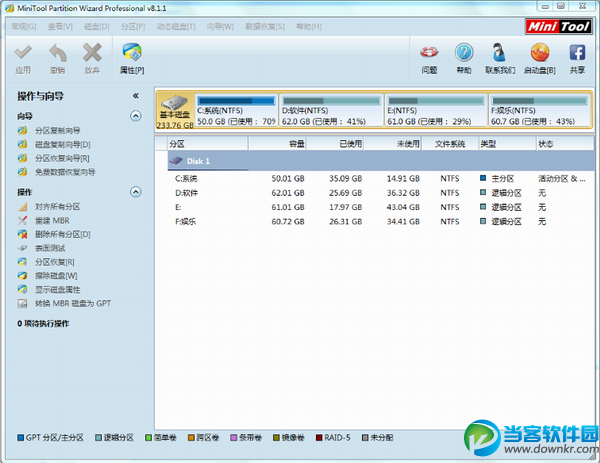This screenshot has width=600, height=463.
Task: Select the C:系统 partition block in disk map
Action: (x=236, y=110)
